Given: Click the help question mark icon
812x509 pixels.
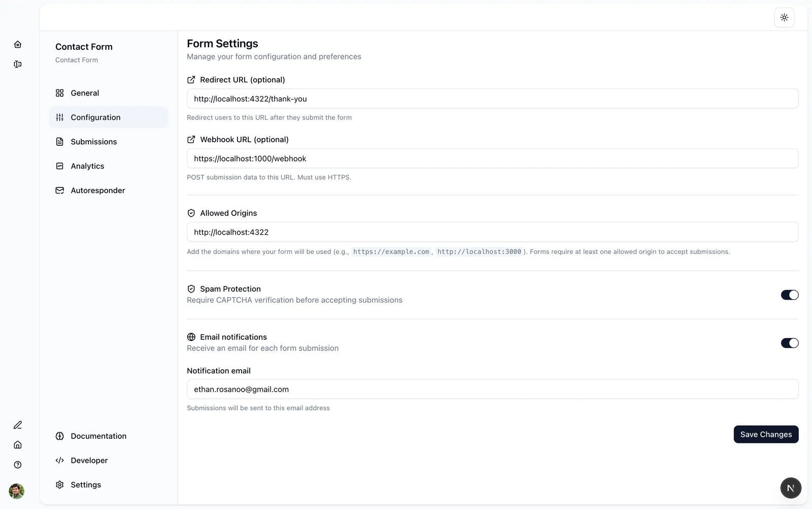Looking at the screenshot, I should pos(18,465).
